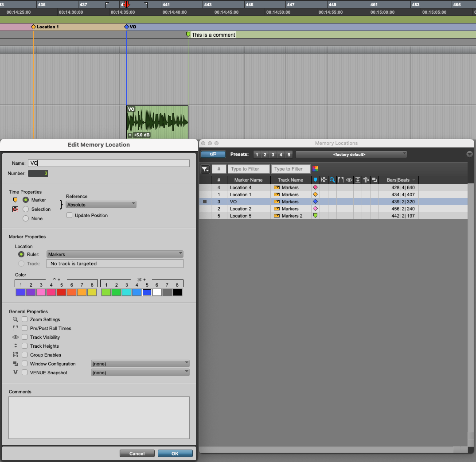This screenshot has width=476, height=462.
Task: Click the Track Visibility eye column header
Action: point(349,180)
